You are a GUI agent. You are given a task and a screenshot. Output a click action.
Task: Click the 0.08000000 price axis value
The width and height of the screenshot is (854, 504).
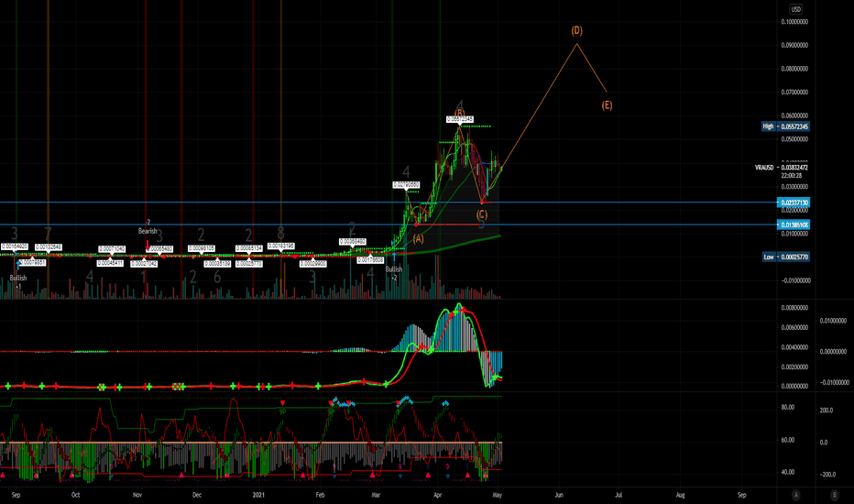[794, 69]
